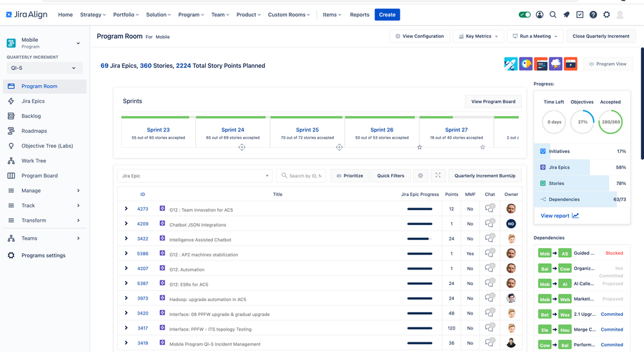
Task: Open the sprint table settings gear icon
Action: coord(420,176)
